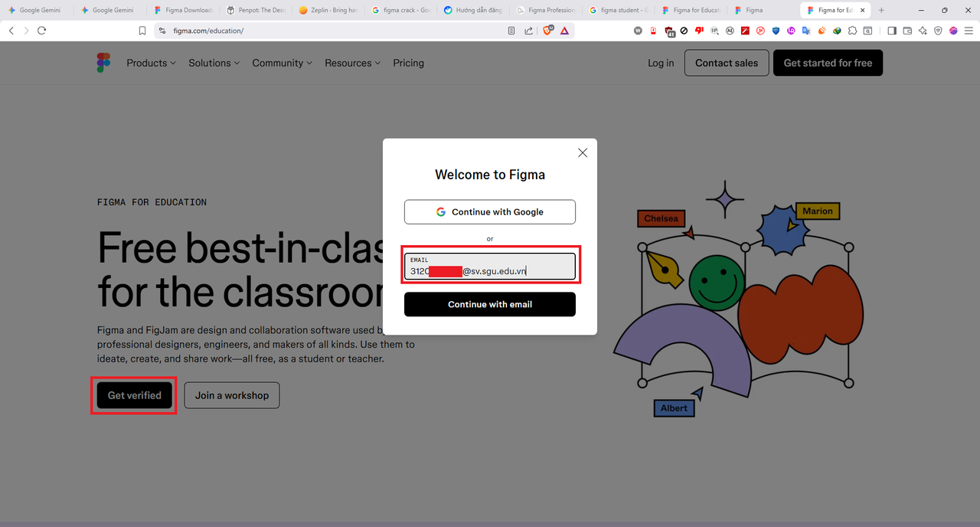Open Leo AI sparkle icon
The image size is (980, 527).
click(x=923, y=31)
